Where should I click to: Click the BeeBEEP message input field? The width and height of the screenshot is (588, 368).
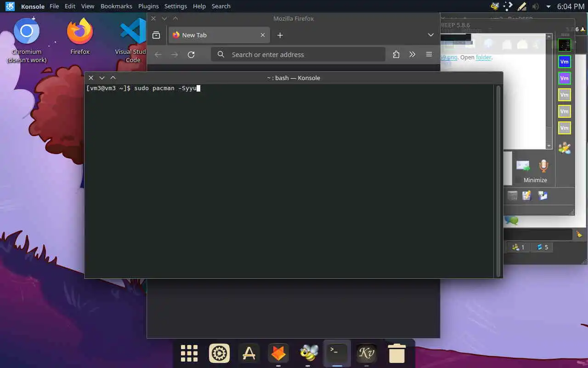538,234
